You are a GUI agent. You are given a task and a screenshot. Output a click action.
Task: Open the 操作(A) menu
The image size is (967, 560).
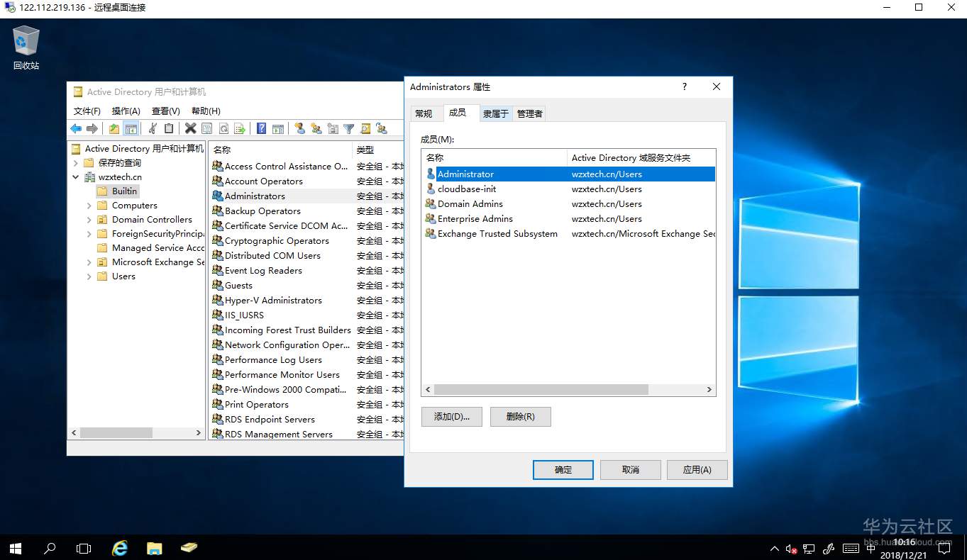tap(126, 111)
